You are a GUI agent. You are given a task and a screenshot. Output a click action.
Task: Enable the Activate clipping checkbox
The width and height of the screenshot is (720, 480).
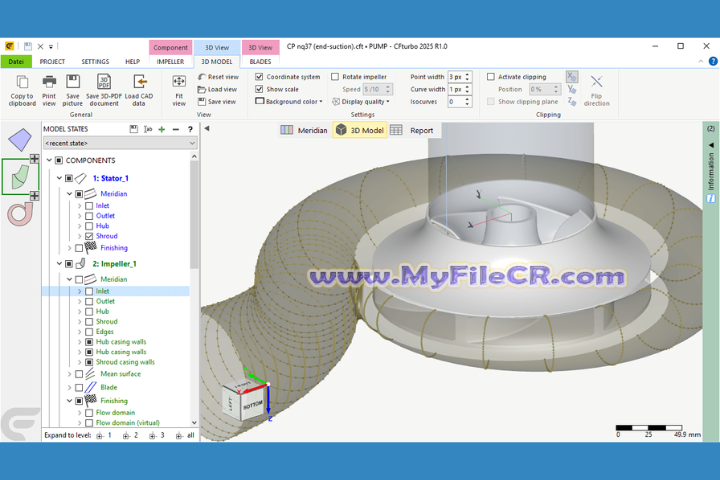[491, 77]
